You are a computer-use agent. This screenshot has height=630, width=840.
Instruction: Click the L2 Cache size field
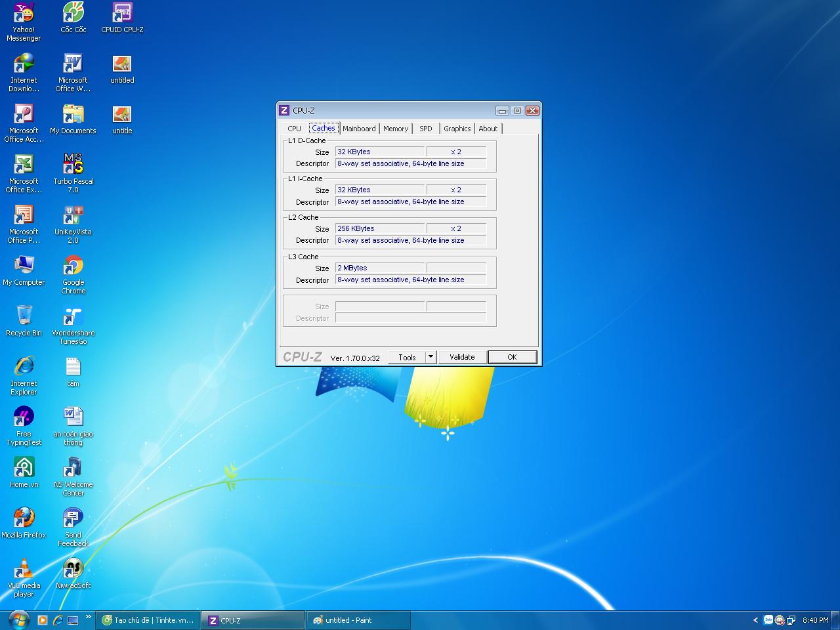pos(380,228)
